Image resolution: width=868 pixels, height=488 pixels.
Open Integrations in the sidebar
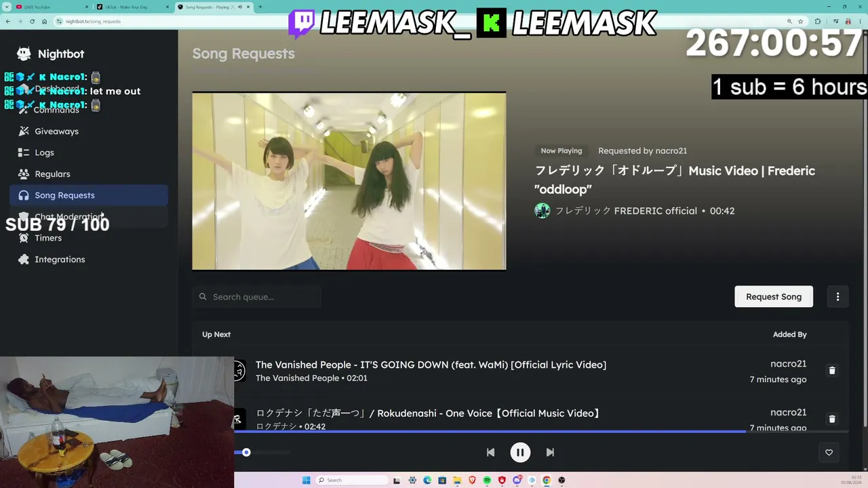89,259
